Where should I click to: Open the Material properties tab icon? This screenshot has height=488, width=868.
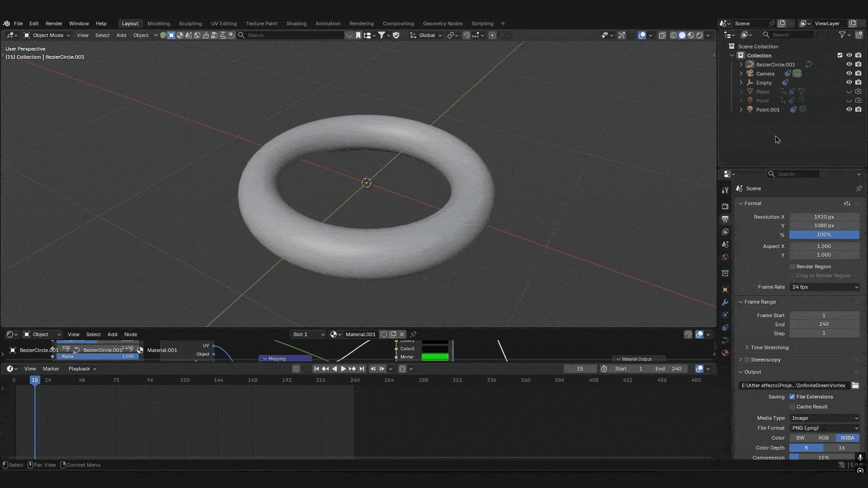coord(725,353)
